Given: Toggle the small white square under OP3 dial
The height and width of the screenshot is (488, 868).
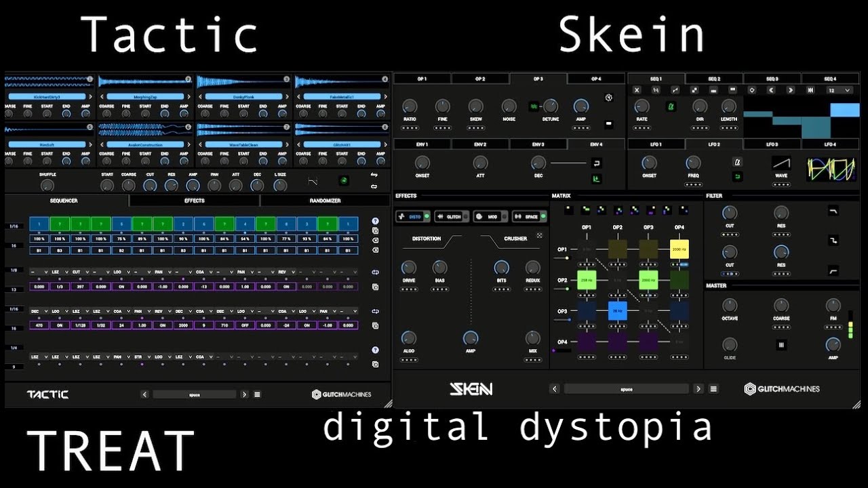Looking at the screenshot, I should coord(609,124).
